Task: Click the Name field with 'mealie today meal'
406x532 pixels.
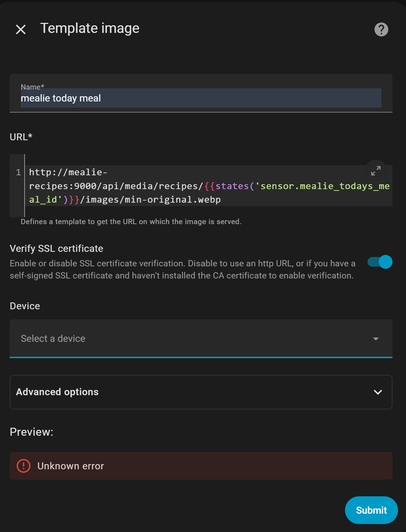Action: [201, 98]
